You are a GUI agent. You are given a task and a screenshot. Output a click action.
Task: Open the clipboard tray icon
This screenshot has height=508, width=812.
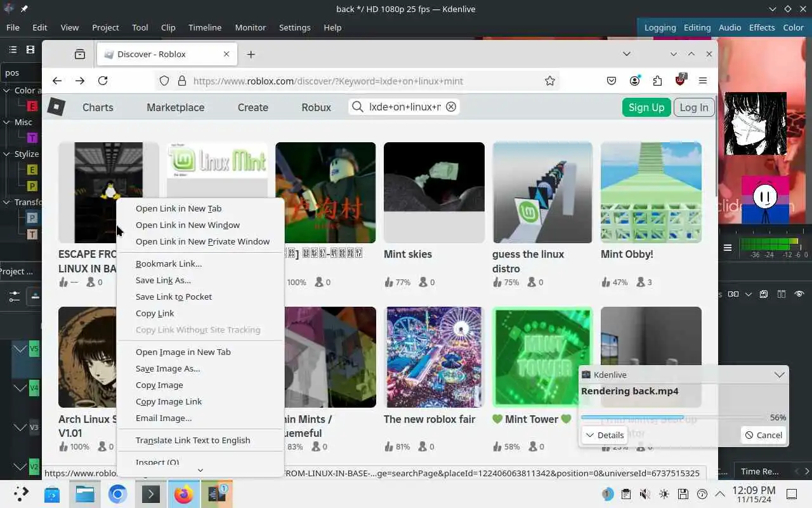626,494
